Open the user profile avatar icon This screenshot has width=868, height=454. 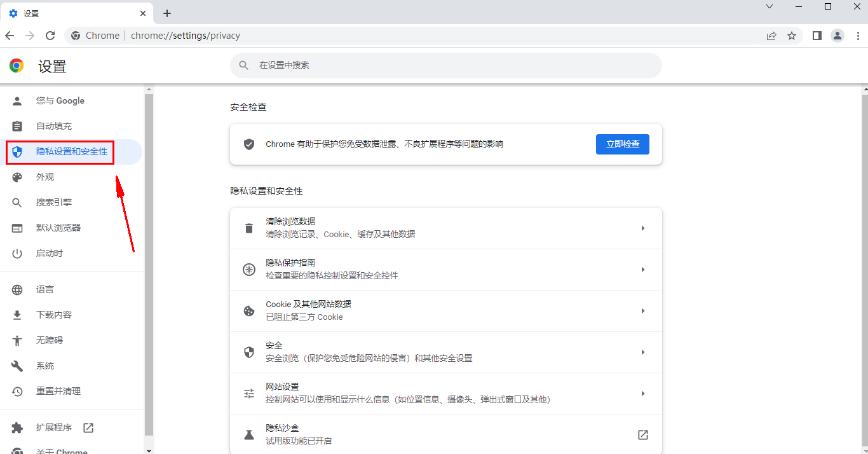tap(837, 36)
